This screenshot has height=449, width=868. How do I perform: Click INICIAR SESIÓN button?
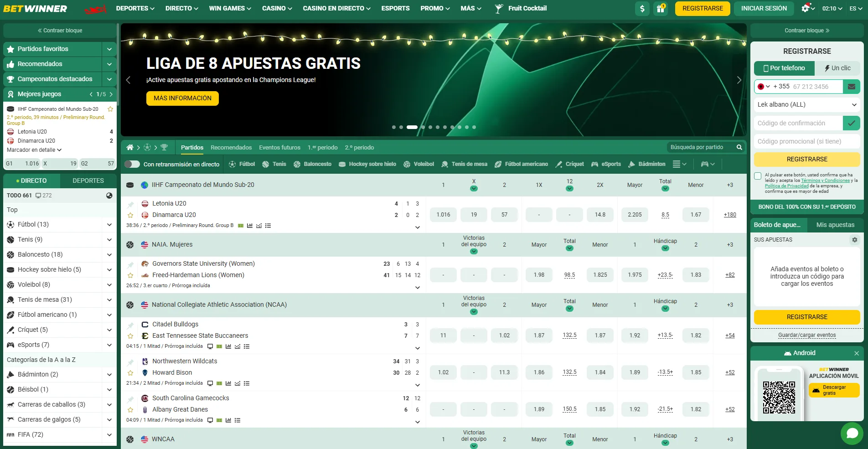point(764,9)
